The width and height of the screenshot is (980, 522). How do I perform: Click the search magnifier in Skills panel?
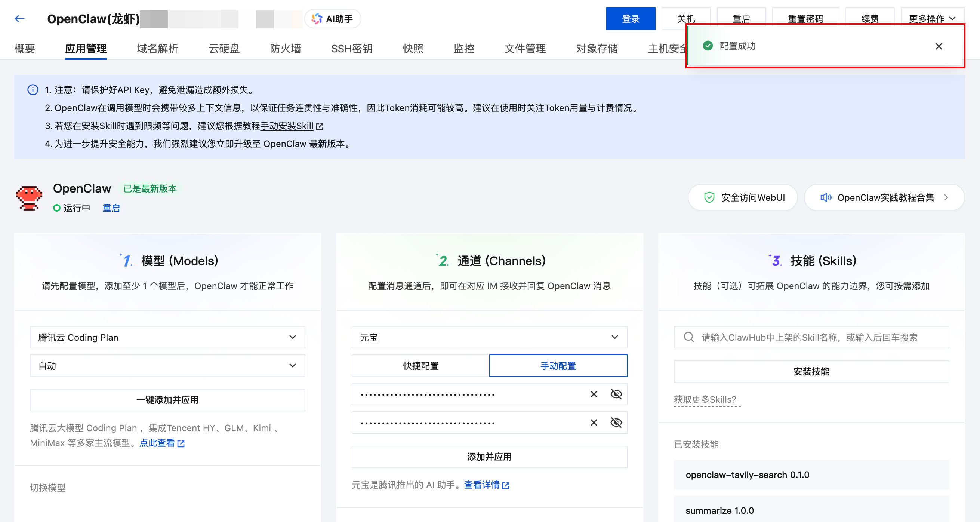click(688, 337)
